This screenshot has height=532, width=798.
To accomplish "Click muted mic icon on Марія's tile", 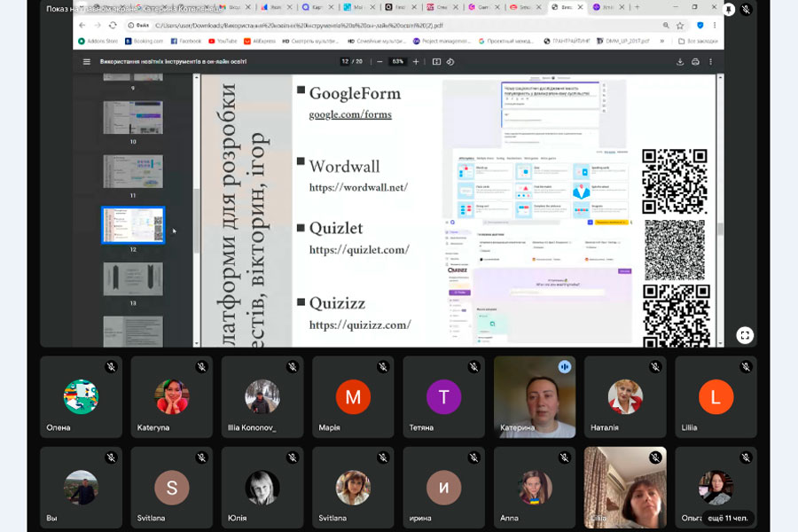I will pyautogui.click(x=383, y=367).
